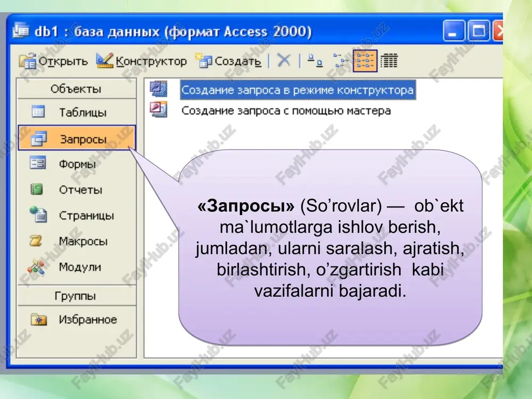This screenshot has width=532, height=399.
Task: Click the Конструктор toolbar button
Action: [142, 61]
